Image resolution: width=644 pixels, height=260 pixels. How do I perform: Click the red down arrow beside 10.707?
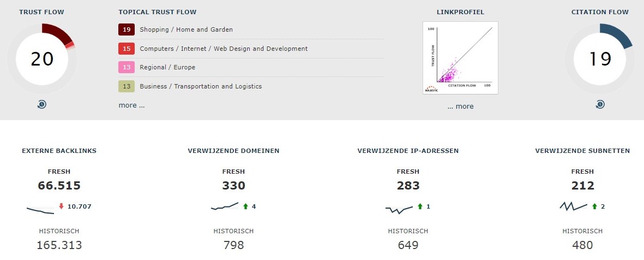coord(61,206)
